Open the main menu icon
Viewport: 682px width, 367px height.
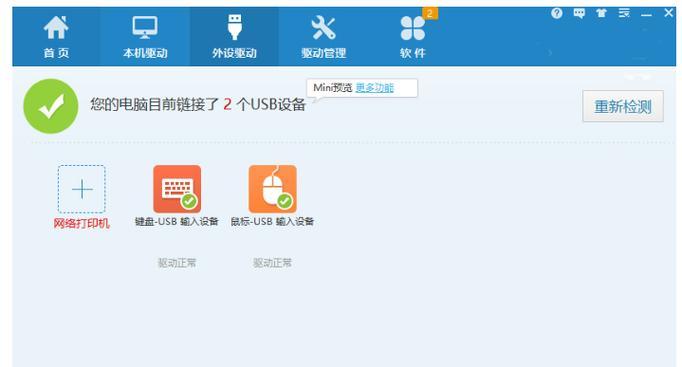pyautogui.click(x=624, y=13)
